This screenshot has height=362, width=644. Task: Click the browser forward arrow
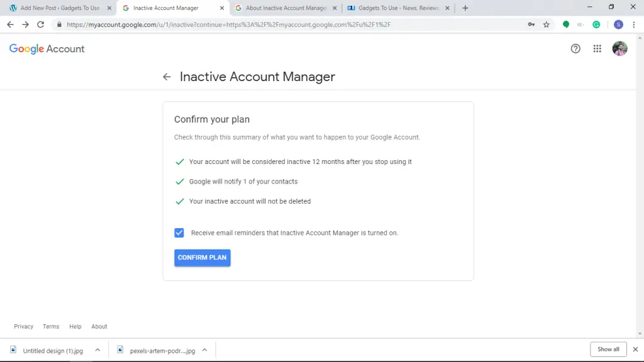[x=25, y=25]
